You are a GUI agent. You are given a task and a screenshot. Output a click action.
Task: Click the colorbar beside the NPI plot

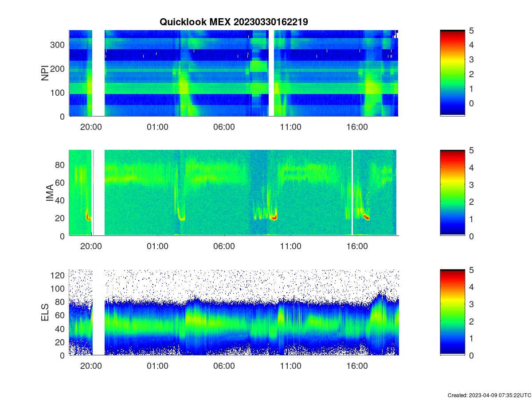452,73
